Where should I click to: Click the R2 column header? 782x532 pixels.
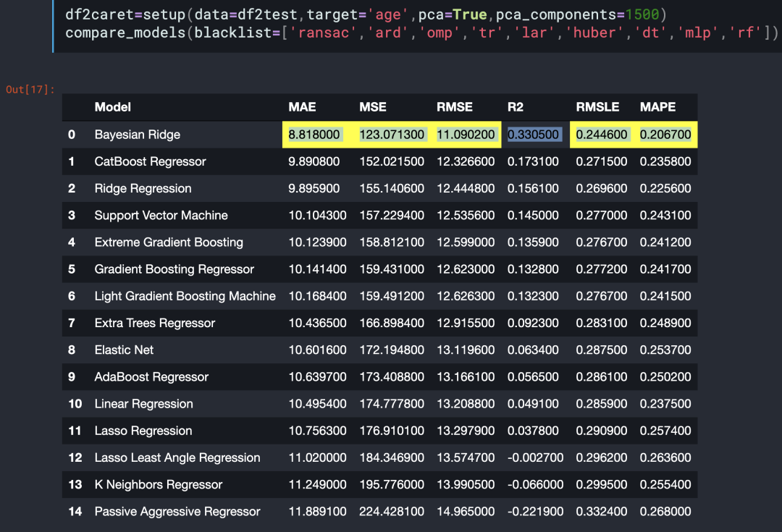point(516,107)
